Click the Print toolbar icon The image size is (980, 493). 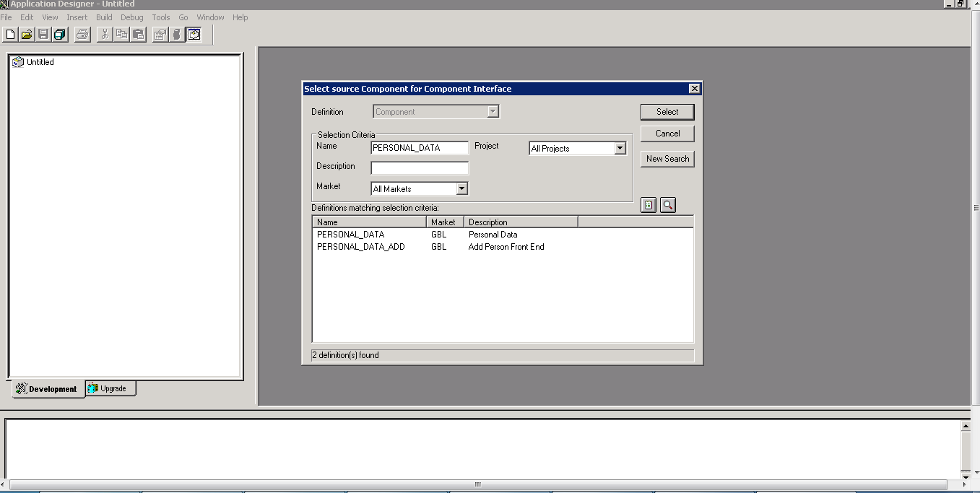click(82, 33)
